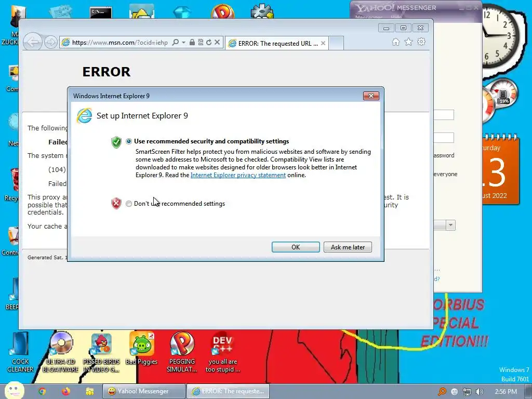Open IE tools gear icon

[421, 42]
